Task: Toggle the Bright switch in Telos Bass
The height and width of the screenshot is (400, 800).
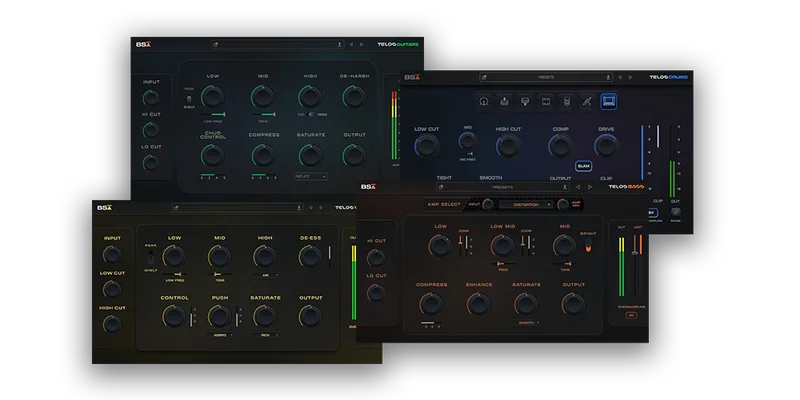Action: tap(588, 244)
